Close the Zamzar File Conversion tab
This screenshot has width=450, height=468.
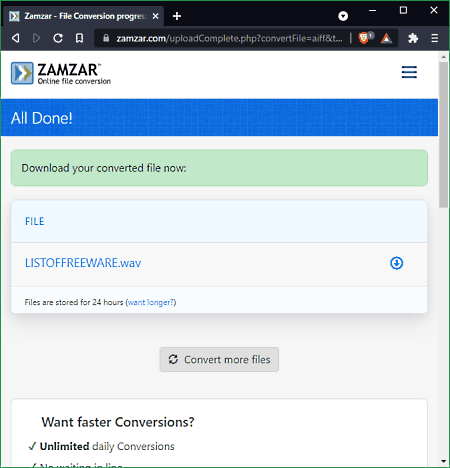(x=155, y=16)
